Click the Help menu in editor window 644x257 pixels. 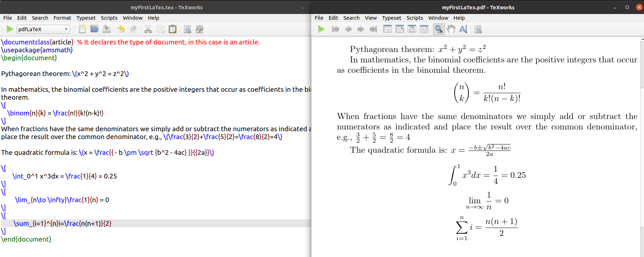[153, 18]
